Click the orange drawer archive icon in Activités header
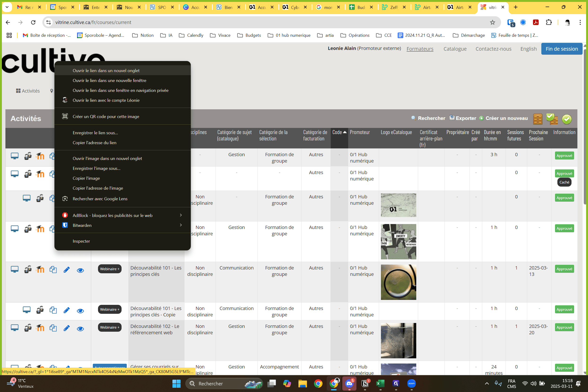Viewport: 588px width, 392px height. [x=538, y=119]
